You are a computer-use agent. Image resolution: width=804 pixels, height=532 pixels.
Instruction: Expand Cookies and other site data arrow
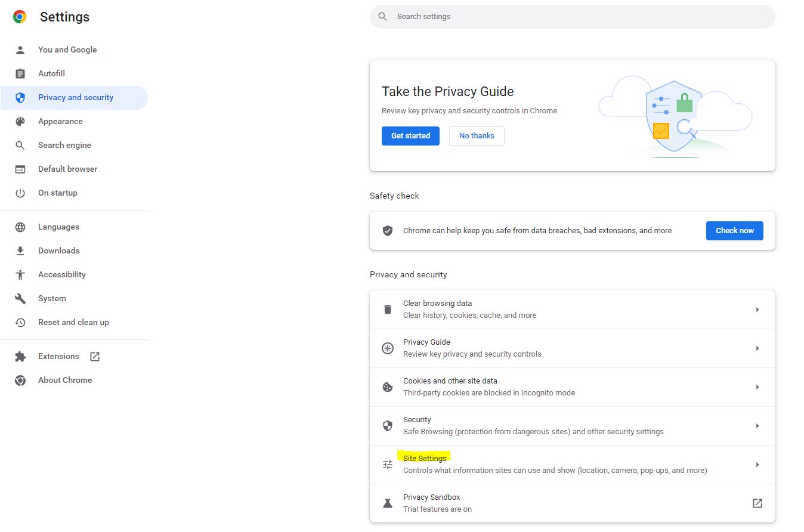[757, 387]
